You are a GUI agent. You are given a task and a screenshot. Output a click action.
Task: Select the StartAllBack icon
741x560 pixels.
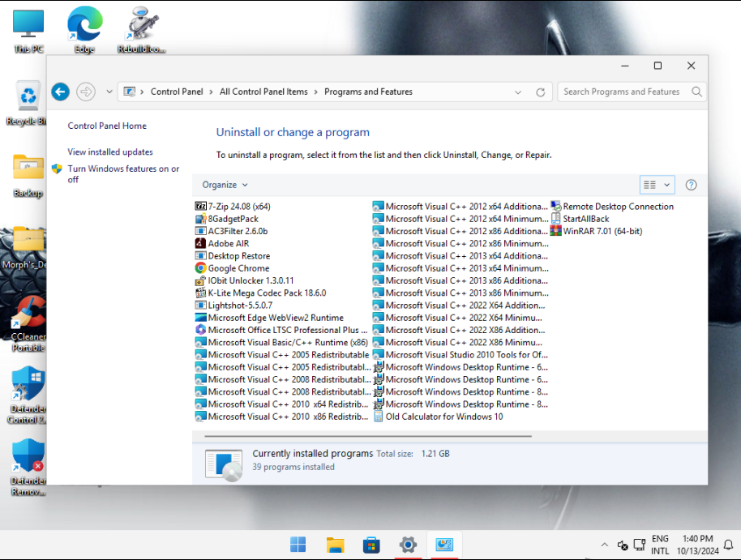(x=556, y=219)
